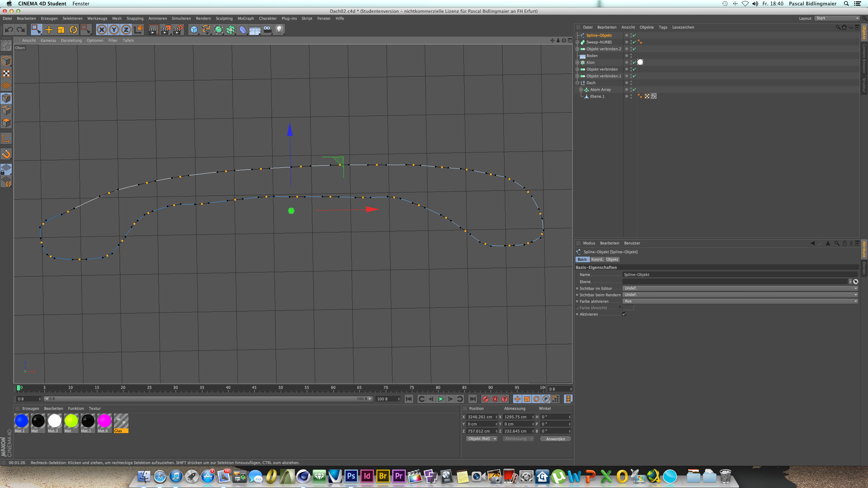Toggle the Sweep-NURBS enabled checkmark
Image resolution: width=868 pixels, height=488 pixels.
[x=634, y=42]
